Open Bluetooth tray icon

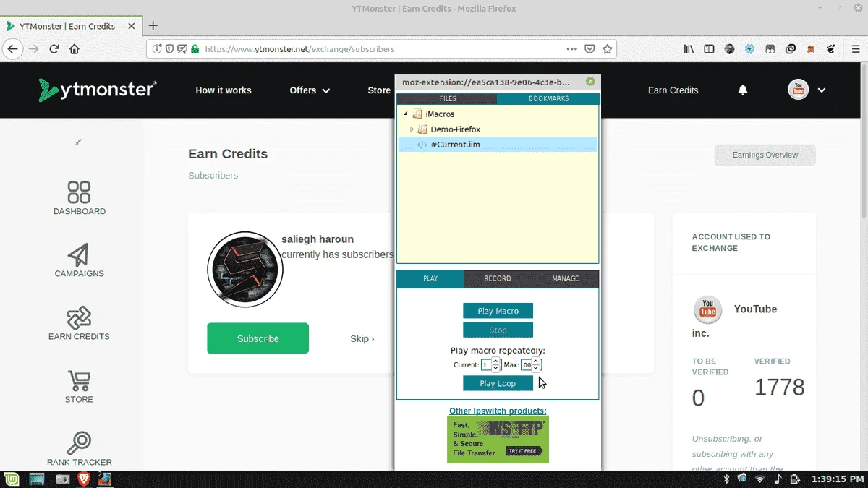click(x=726, y=479)
